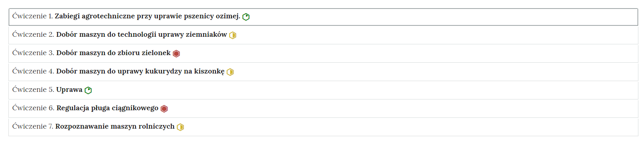644x147 pixels.
Task: Click red hexagon icon after Regulacja pługa ciągnikowego
Action: (x=164, y=109)
